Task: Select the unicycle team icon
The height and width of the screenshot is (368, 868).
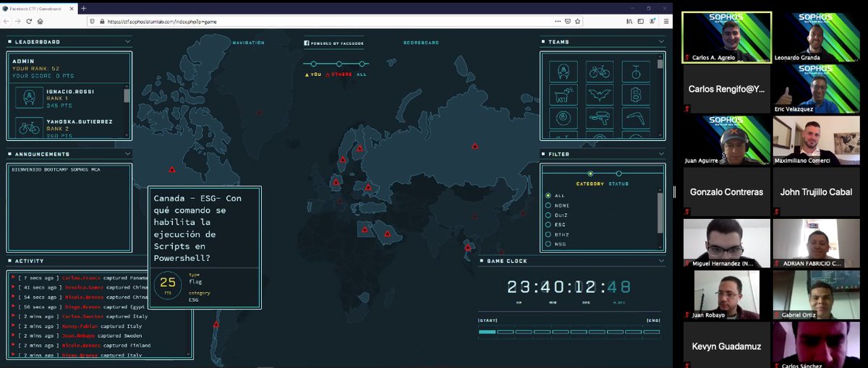Action: 637,71
